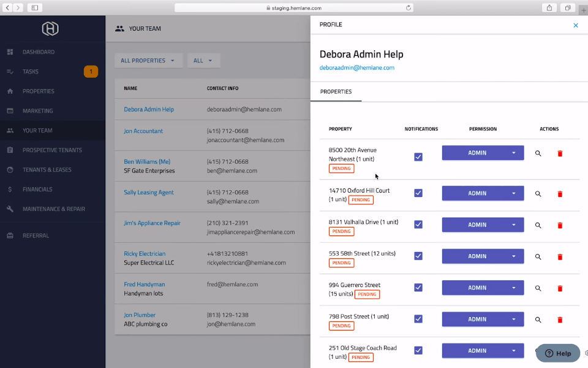This screenshot has width=588, height=368.
Task: Click magnifier icon for 14710 Oxford Hill Court
Action: click(538, 194)
